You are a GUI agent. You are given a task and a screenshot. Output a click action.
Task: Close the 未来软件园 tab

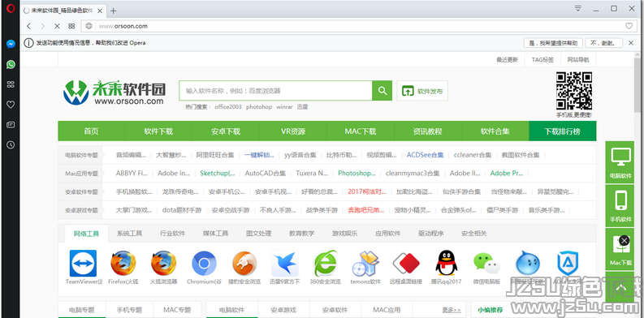[100, 11]
